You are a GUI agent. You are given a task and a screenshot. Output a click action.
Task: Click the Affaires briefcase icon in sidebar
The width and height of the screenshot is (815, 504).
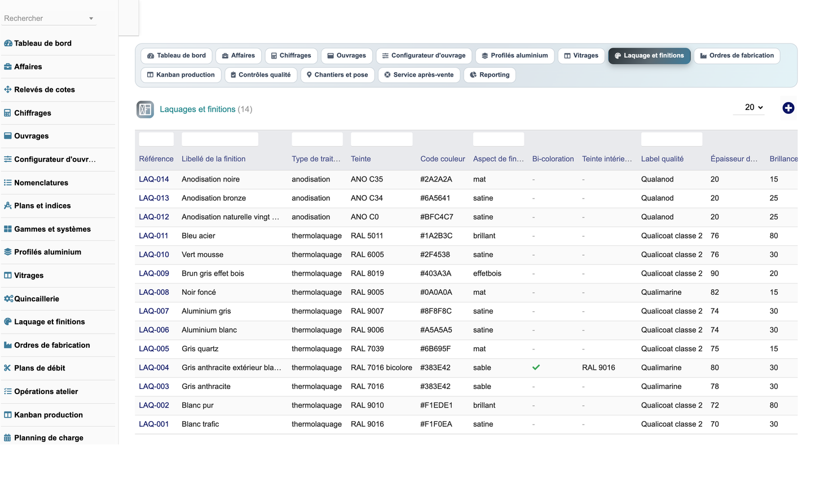tap(8, 67)
